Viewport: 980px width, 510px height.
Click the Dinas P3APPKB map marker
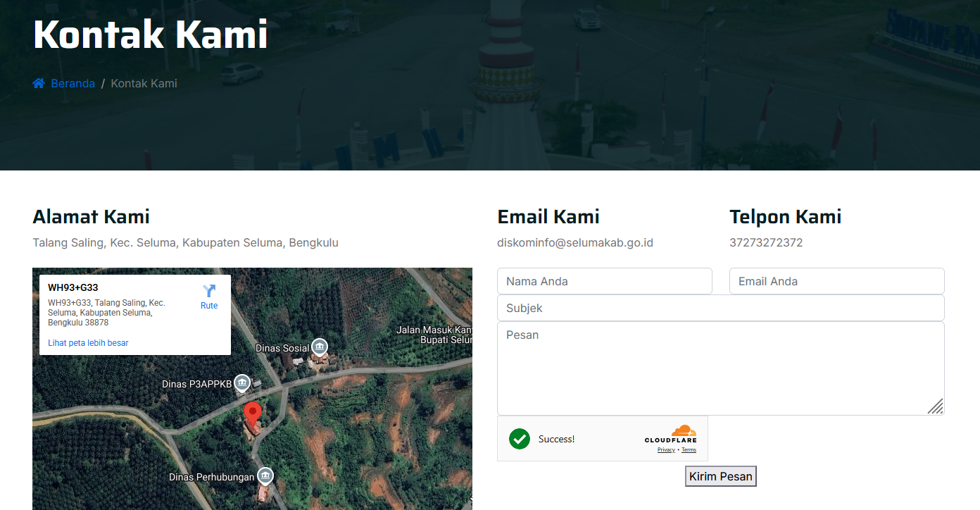[242, 383]
